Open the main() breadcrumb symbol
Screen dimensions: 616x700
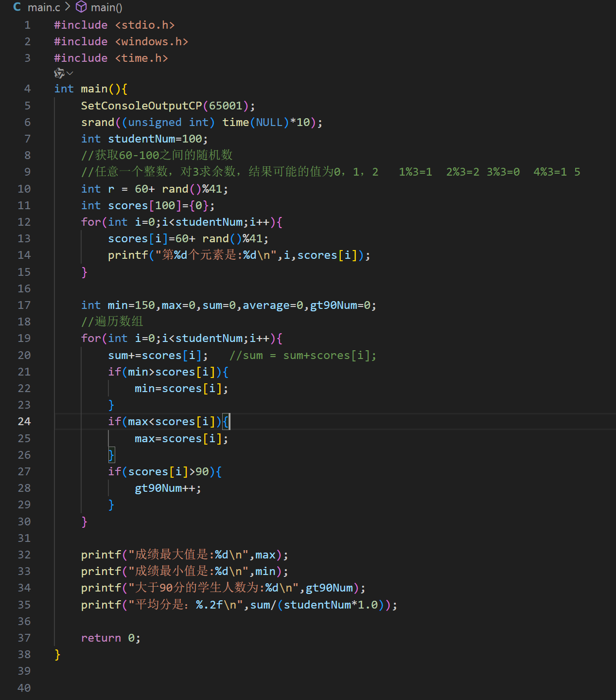pos(106,7)
